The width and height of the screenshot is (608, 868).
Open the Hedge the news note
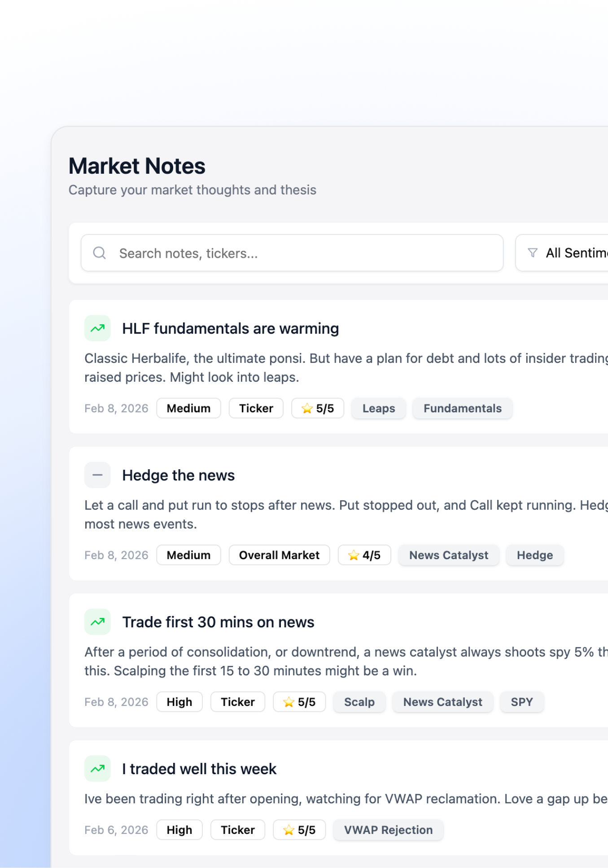tap(179, 475)
